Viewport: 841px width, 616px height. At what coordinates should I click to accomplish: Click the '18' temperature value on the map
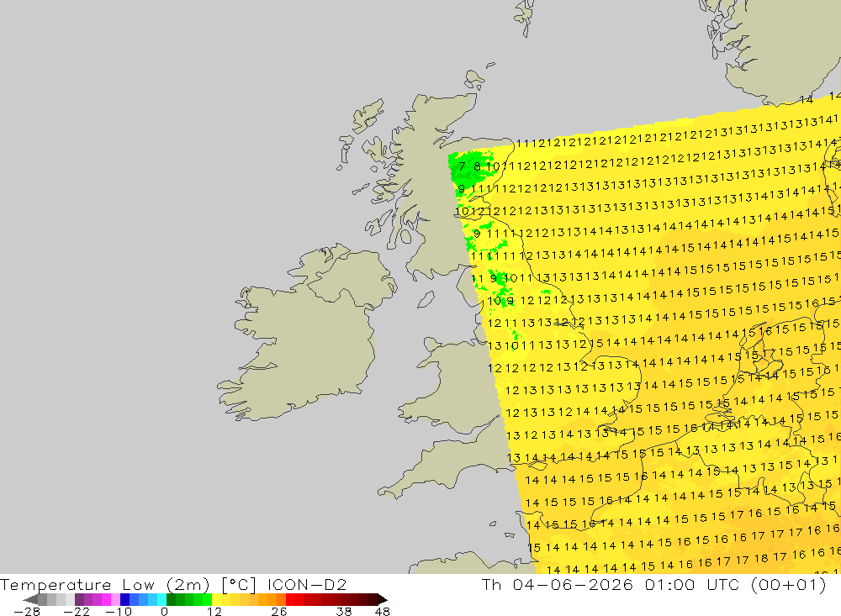pyautogui.click(x=761, y=559)
